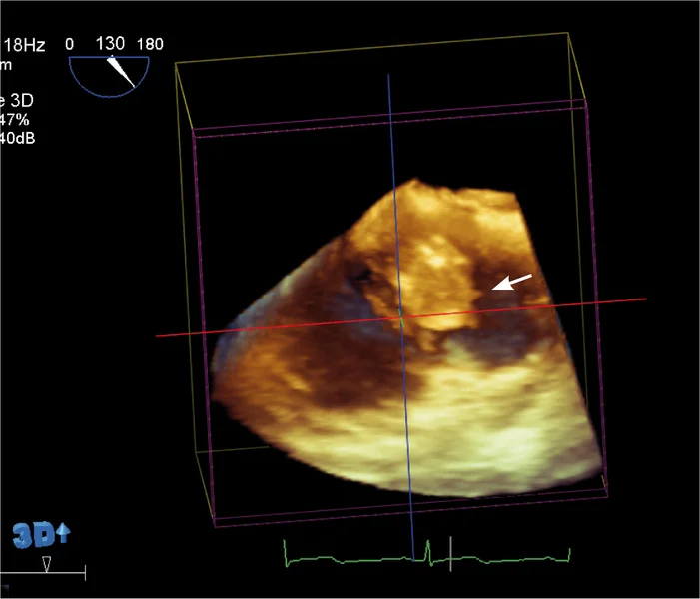The width and height of the screenshot is (700, 599).
Task: Click the '130' angle value
Action: coord(110,44)
